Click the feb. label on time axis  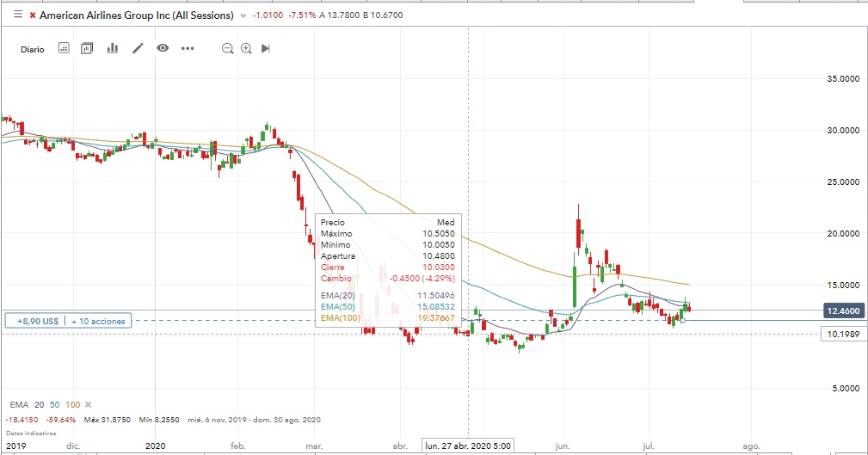pyautogui.click(x=238, y=446)
